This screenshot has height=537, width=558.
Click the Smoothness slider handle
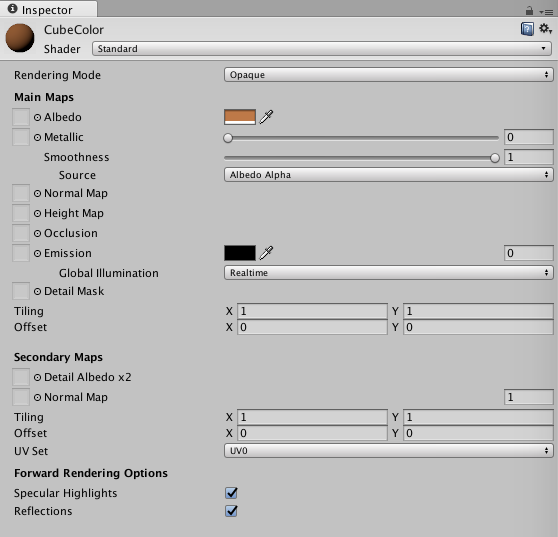point(495,158)
